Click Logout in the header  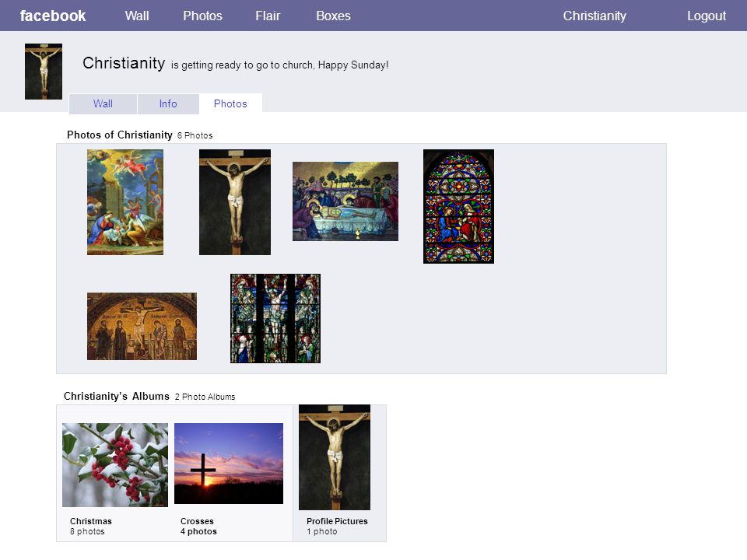coord(707,16)
